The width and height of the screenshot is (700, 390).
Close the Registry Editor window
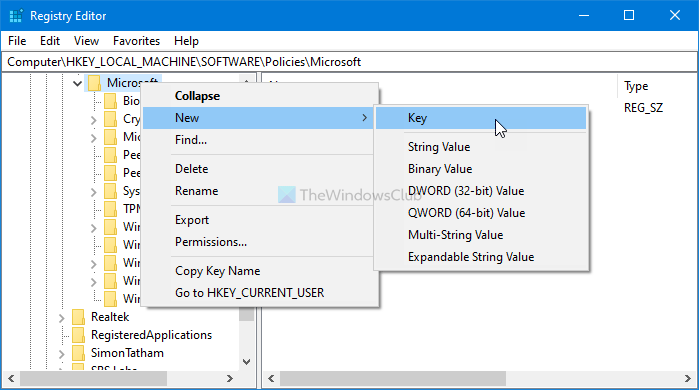click(675, 16)
